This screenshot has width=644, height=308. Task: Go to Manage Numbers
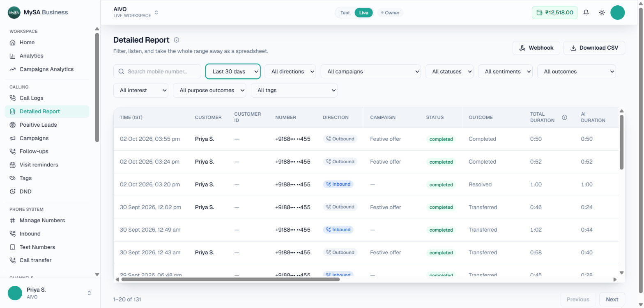(x=47, y=220)
